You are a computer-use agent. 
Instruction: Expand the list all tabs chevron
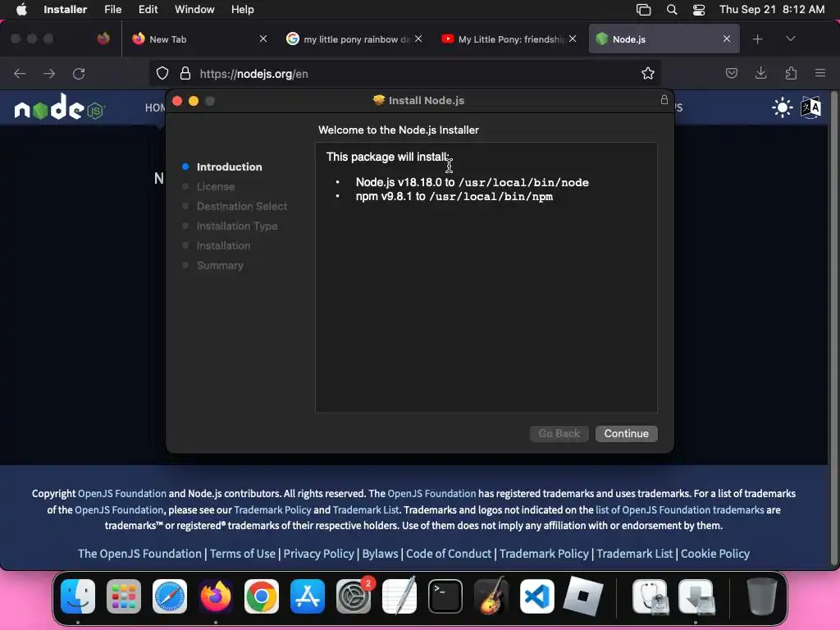[790, 39]
